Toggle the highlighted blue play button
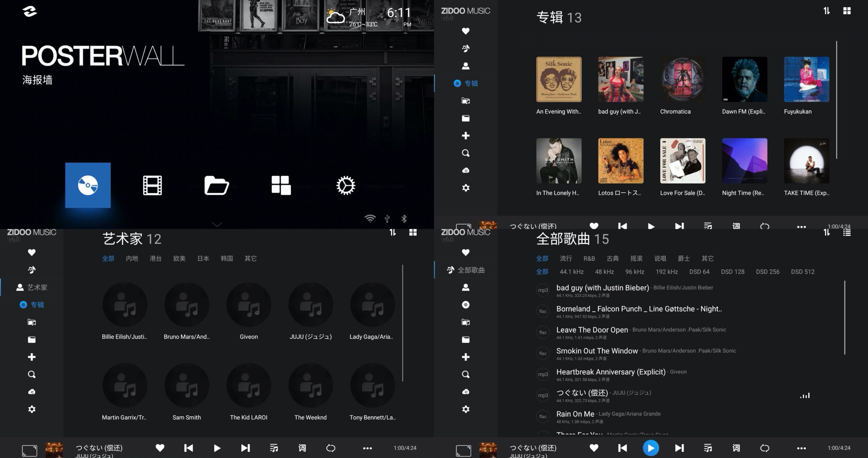 click(x=651, y=448)
